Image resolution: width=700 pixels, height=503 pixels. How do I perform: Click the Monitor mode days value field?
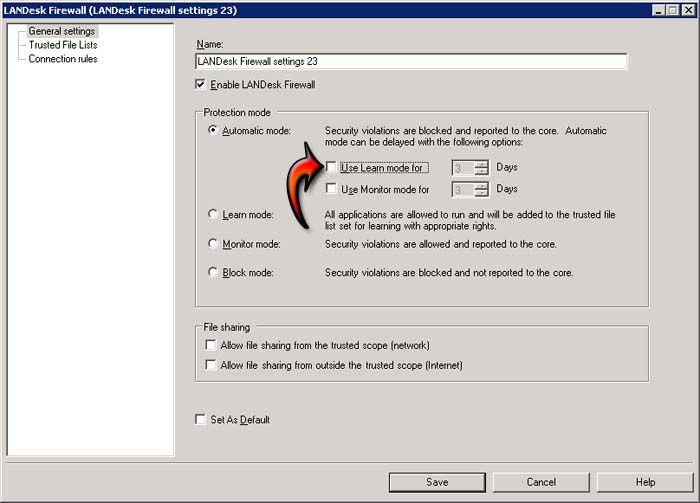[463, 190]
